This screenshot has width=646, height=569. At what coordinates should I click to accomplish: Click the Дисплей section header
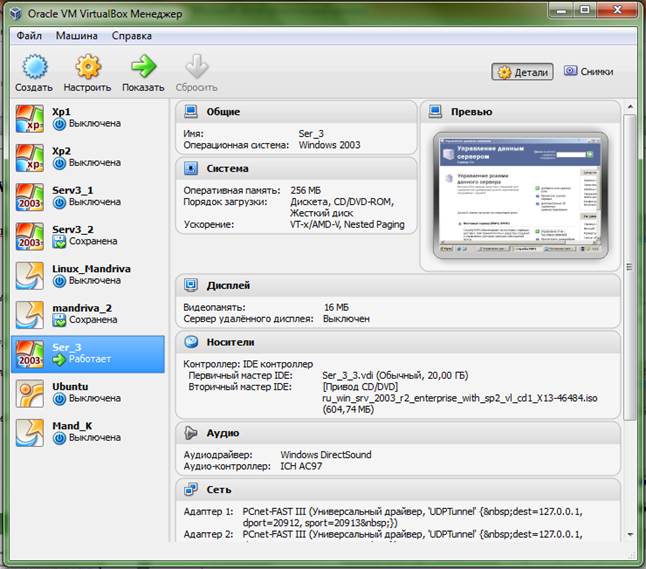398,285
